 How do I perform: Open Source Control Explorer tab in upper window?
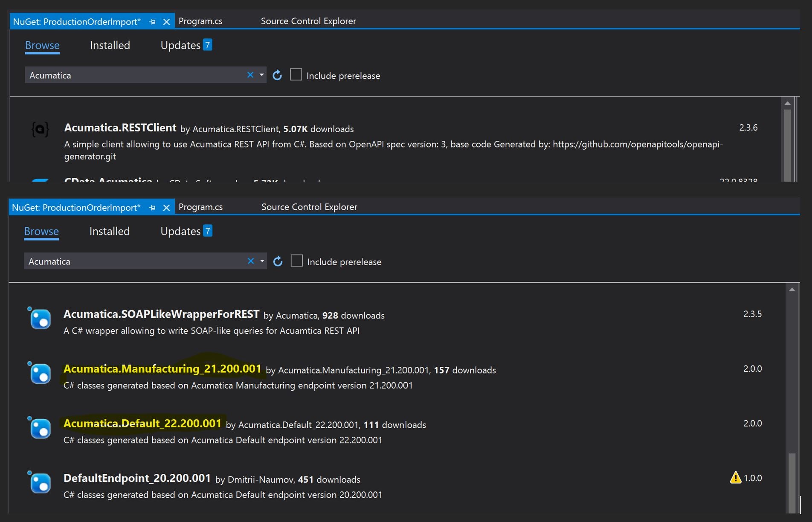point(308,21)
